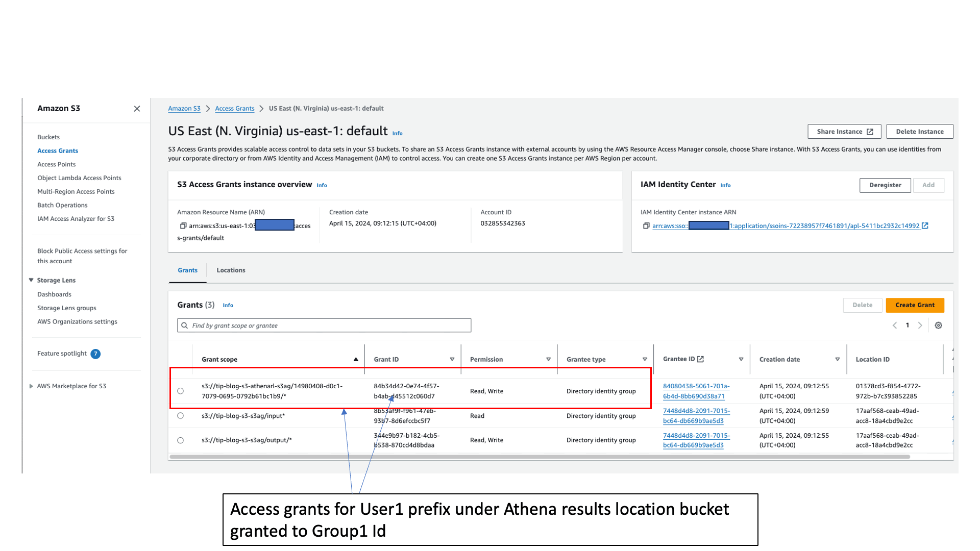Open table preferences gear icon
This screenshot has height=551, width=980.
938,325
